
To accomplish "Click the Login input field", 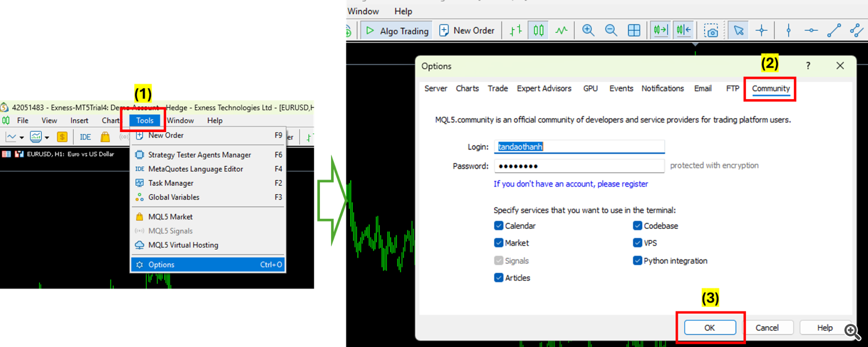I will coord(579,147).
